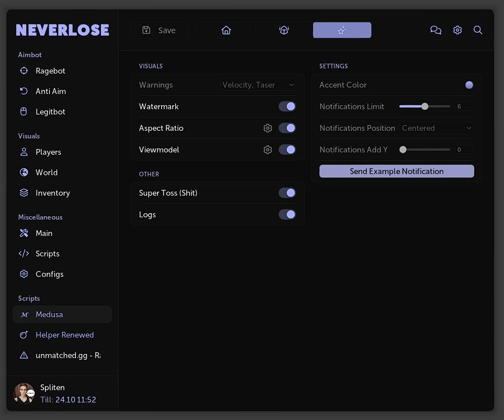Image resolution: width=504 pixels, height=420 pixels.
Task: Click the Save button
Action: click(159, 30)
